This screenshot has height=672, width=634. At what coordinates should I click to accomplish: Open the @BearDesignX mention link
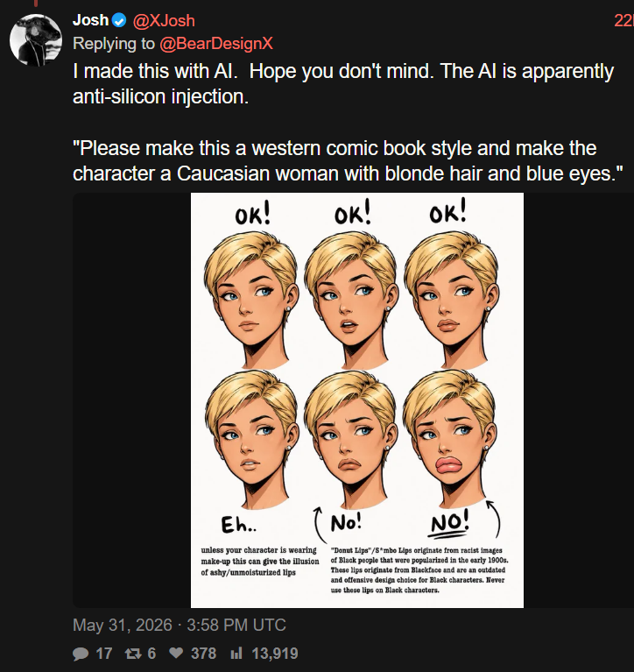(216, 43)
